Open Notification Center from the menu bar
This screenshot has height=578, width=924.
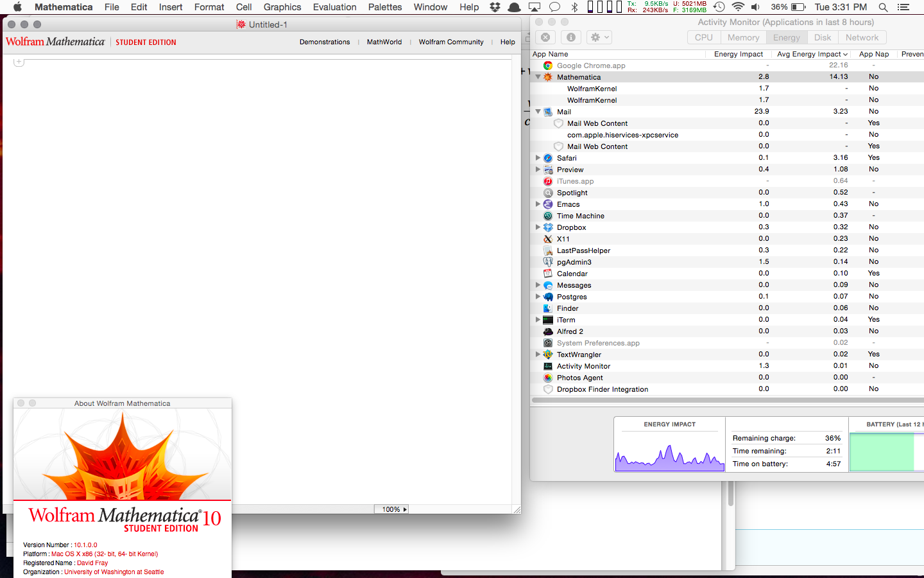(903, 7)
